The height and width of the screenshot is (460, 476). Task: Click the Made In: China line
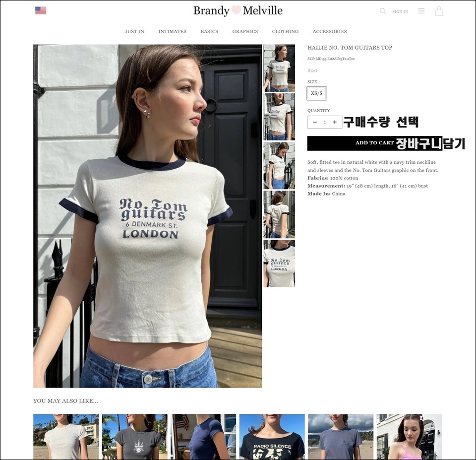click(x=326, y=194)
